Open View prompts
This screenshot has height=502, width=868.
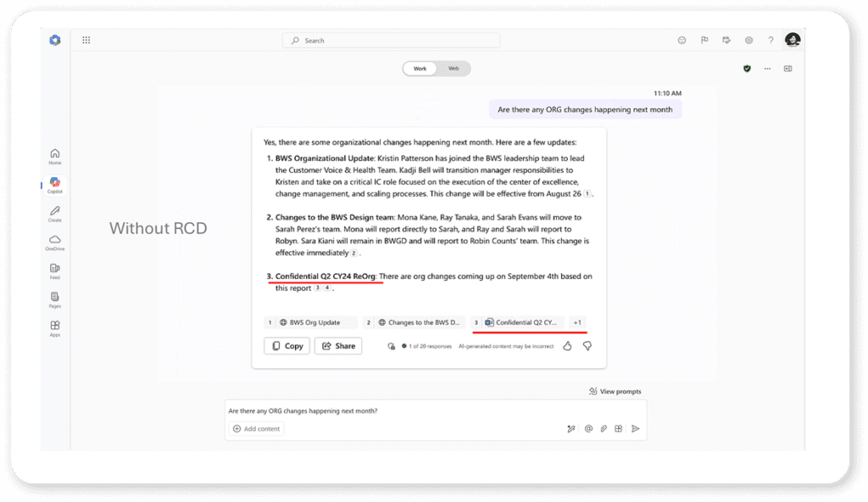[x=615, y=391]
